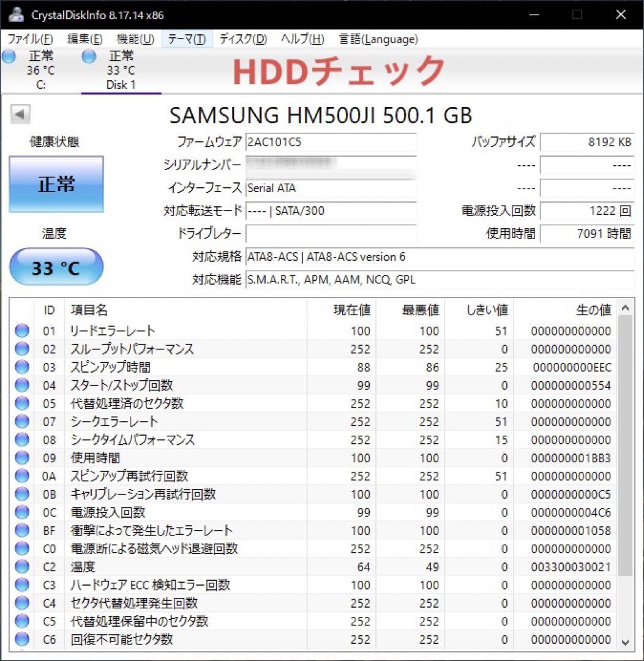Click the blue status orb for drive C:
Screen dimensions: 644x661
pyautogui.click(x=9, y=56)
